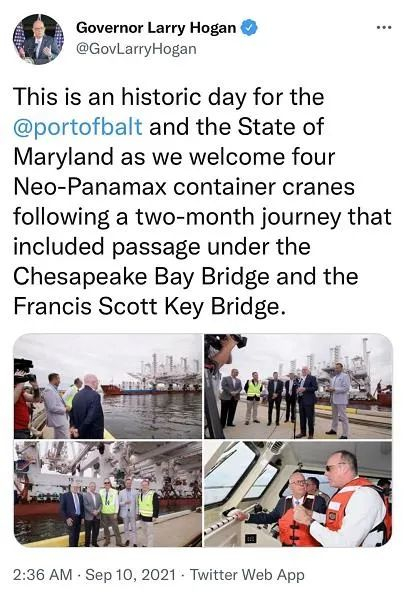The height and width of the screenshot is (593, 404).
Task: Click the "This is an historic day" opening line
Action: coord(169,97)
